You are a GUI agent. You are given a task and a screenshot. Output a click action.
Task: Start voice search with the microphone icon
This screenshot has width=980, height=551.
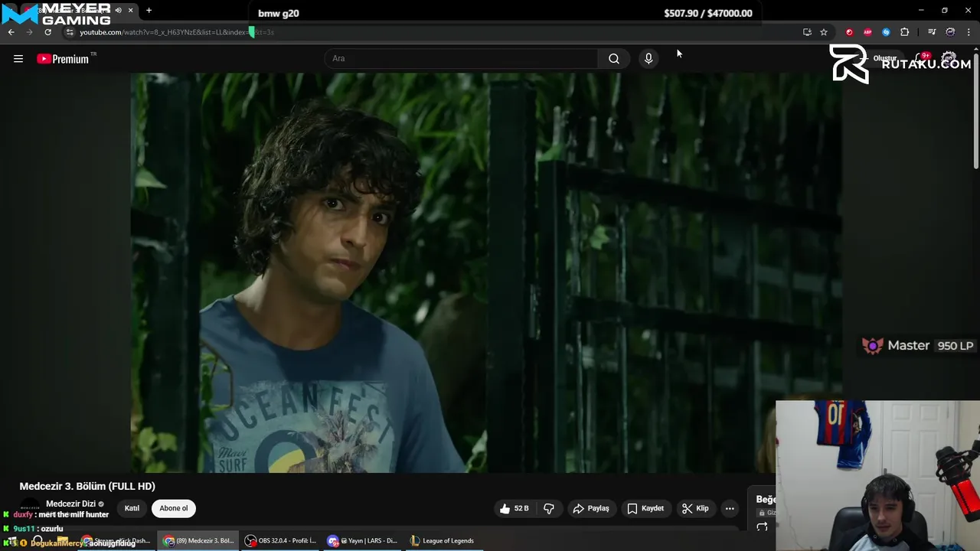coord(648,59)
